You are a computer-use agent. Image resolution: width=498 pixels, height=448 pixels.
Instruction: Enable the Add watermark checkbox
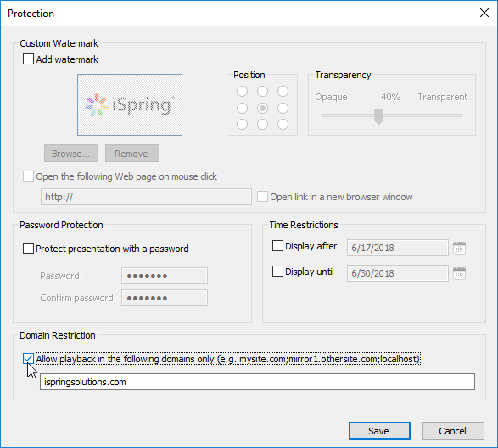tap(28, 59)
